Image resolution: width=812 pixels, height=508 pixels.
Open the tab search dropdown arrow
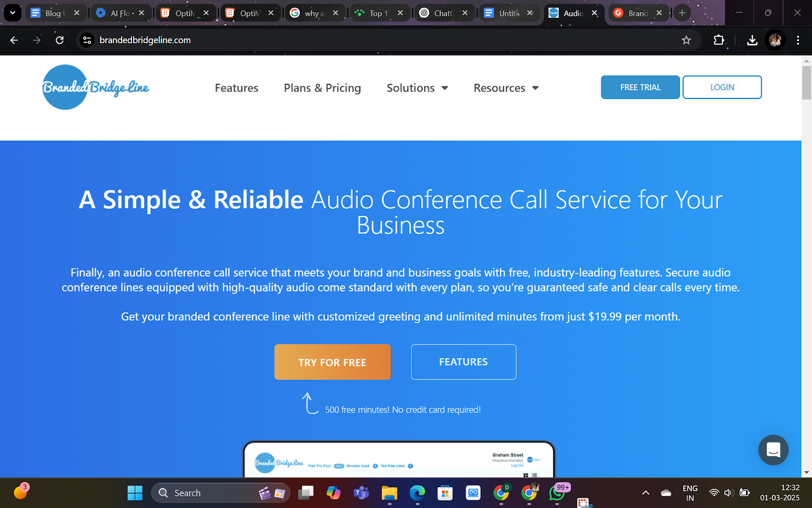click(12, 13)
